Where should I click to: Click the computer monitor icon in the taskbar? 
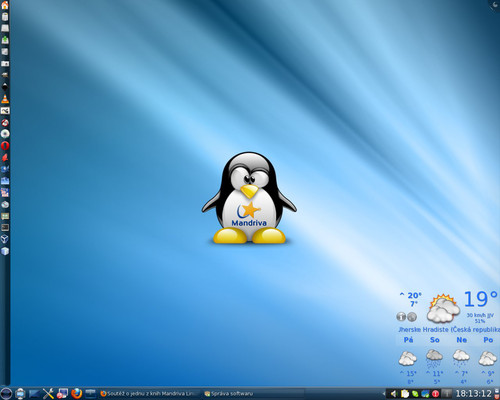click(x=20, y=394)
